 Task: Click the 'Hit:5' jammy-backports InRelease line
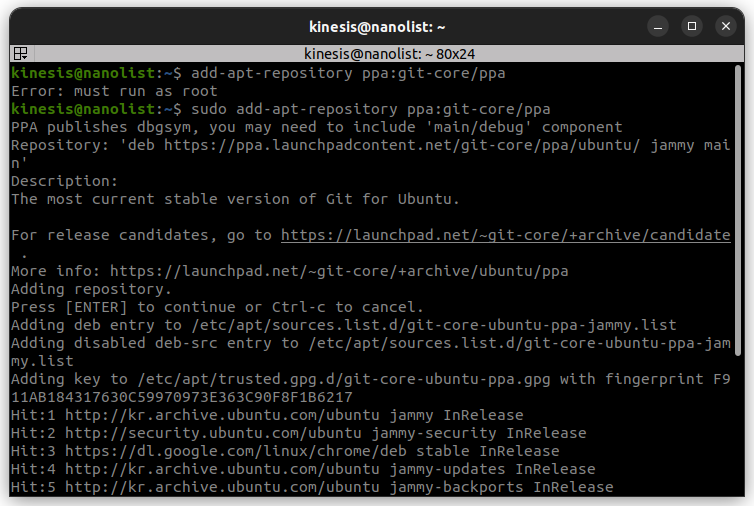(313, 487)
